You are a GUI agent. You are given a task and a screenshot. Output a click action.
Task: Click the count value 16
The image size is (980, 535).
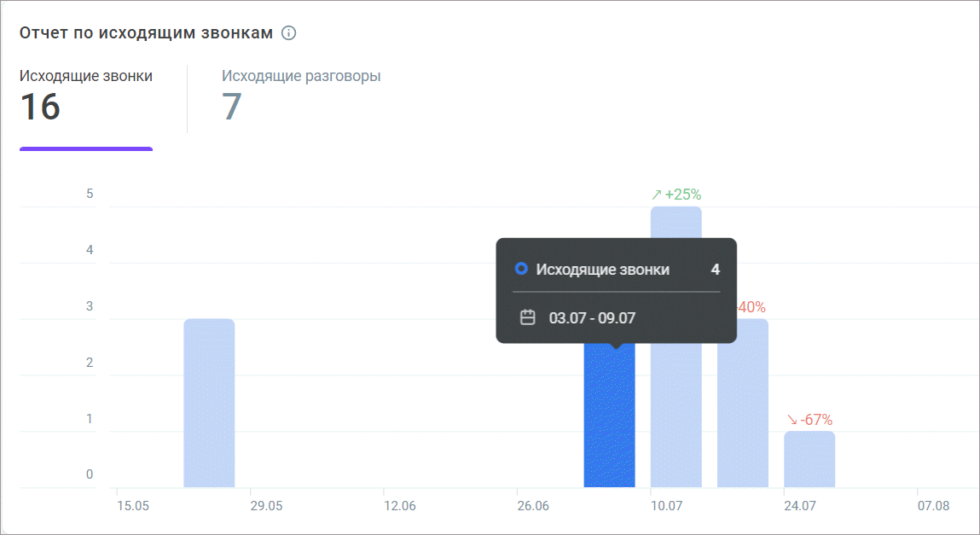40,107
